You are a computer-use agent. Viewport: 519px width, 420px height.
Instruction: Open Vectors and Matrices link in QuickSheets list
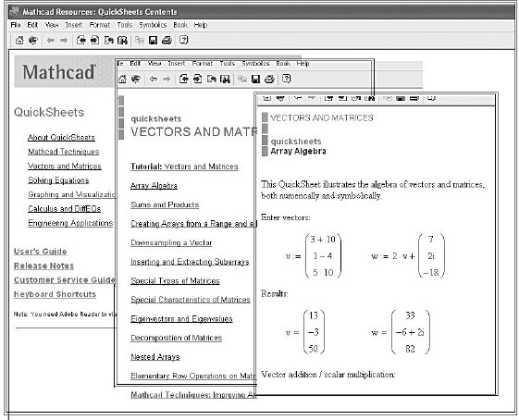[65, 166]
